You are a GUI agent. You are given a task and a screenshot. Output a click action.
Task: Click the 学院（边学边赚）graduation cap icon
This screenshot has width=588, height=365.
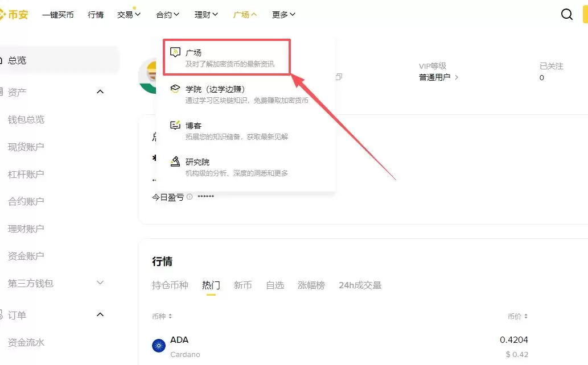coord(175,89)
